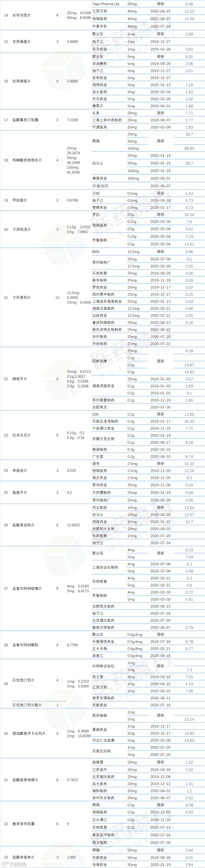Select the price value 13.33

click(189, 11)
